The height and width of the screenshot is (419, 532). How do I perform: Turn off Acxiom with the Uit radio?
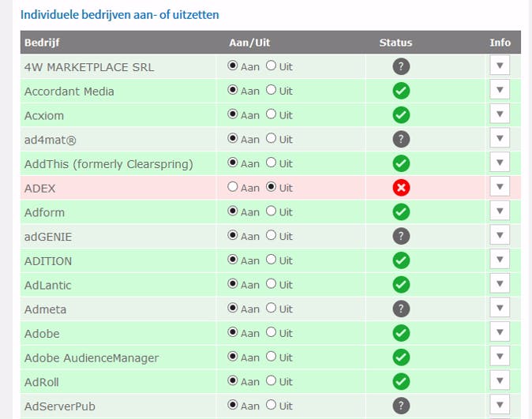(271, 114)
